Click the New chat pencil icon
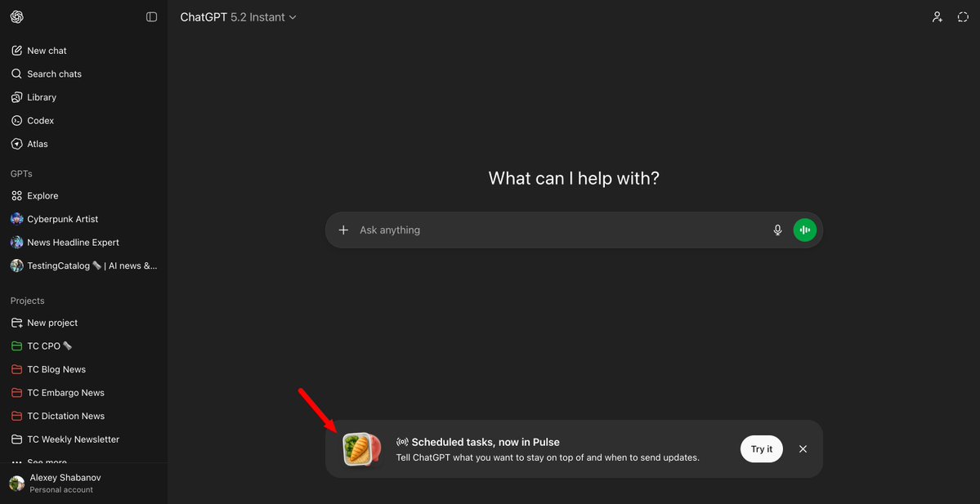The height and width of the screenshot is (504, 980). coord(17,51)
